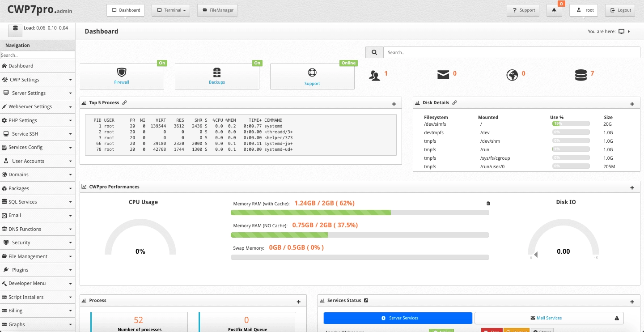
Task: Expand the Services Status panel plus
Action: click(632, 302)
